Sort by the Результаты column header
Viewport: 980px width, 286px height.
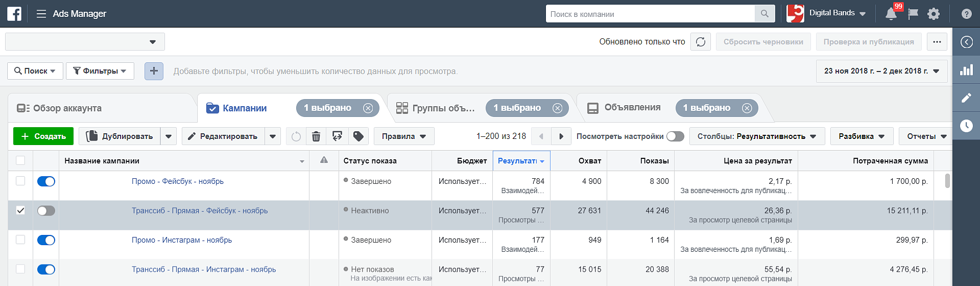coord(521,161)
